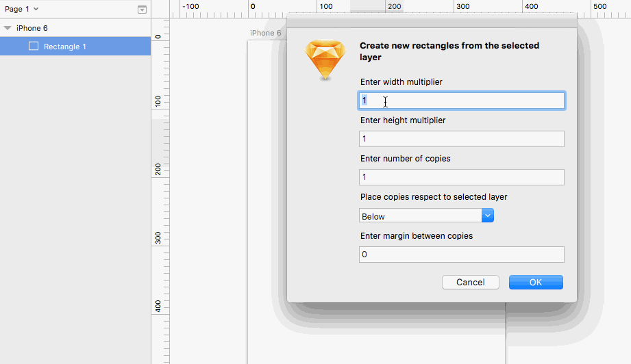Click the ruler origin corner box

click(160, 8)
